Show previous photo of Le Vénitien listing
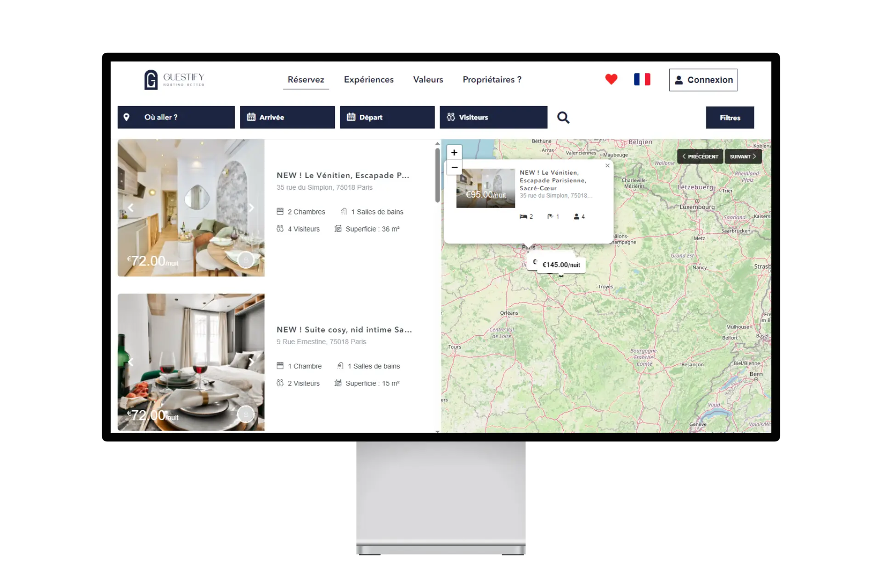Viewport: 882px width, 588px height. 131,208
